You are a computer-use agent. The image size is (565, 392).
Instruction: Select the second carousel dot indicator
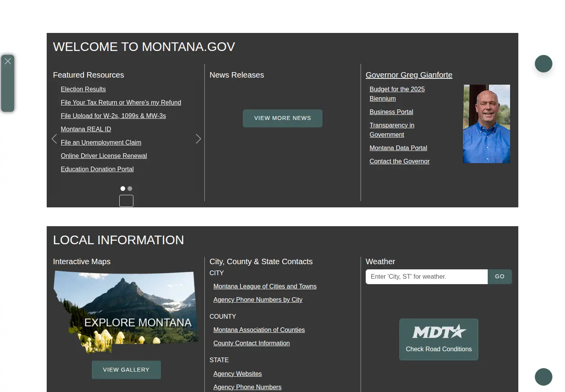point(130,189)
